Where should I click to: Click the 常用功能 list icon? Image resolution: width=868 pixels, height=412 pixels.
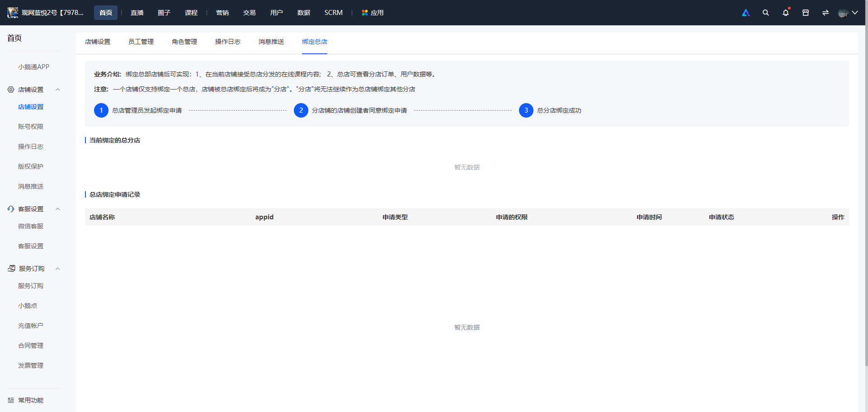tap(11, 400)
